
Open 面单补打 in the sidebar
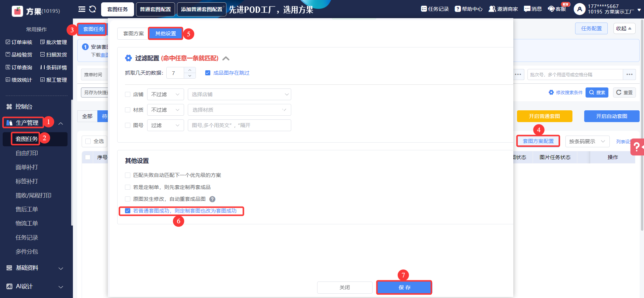(x=27, y=167)
